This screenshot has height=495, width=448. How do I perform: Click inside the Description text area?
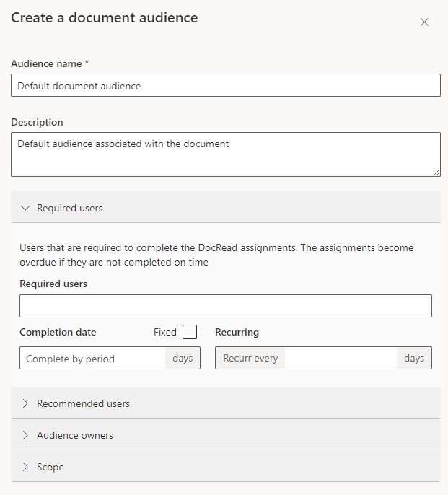click(x=225, y=154)
